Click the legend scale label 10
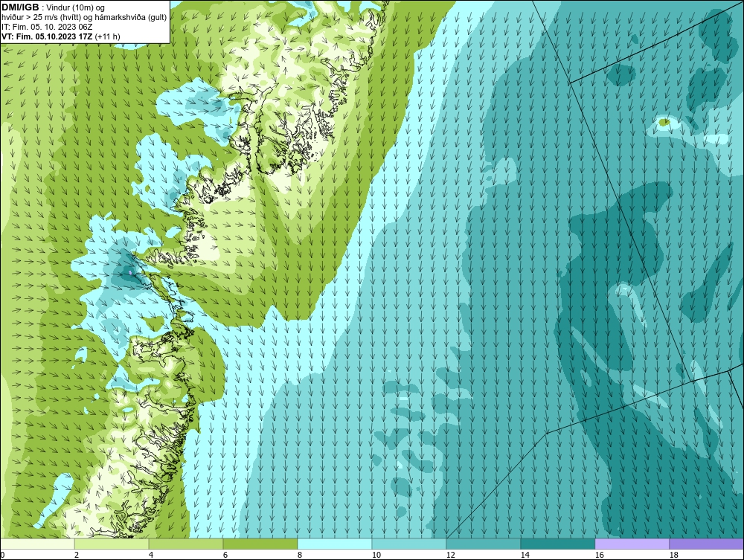This screenshot has width=744, height=560. coord(376,555)
